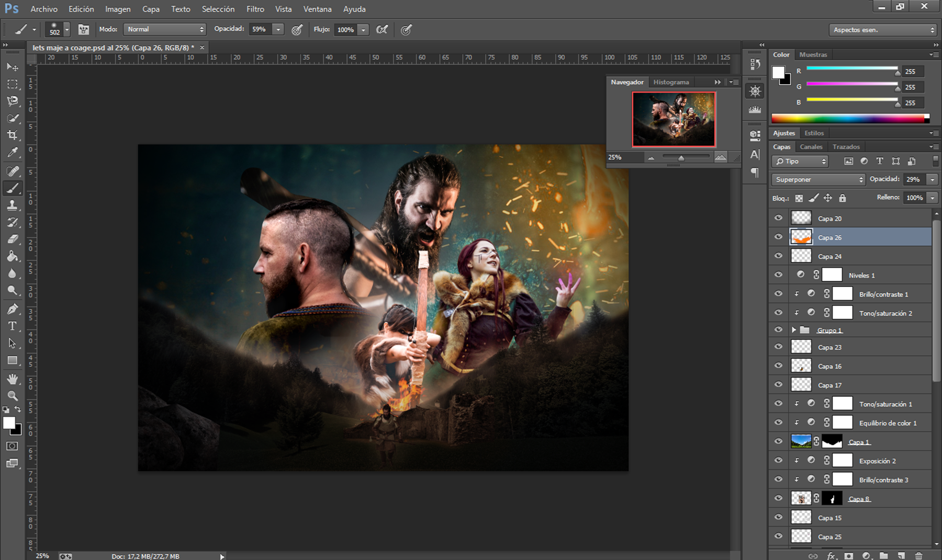Image resolution: width=942 pixels, height=560 pixels.
Task: Open the layer filter Tipo dropdown
Action: pos(800,161)
